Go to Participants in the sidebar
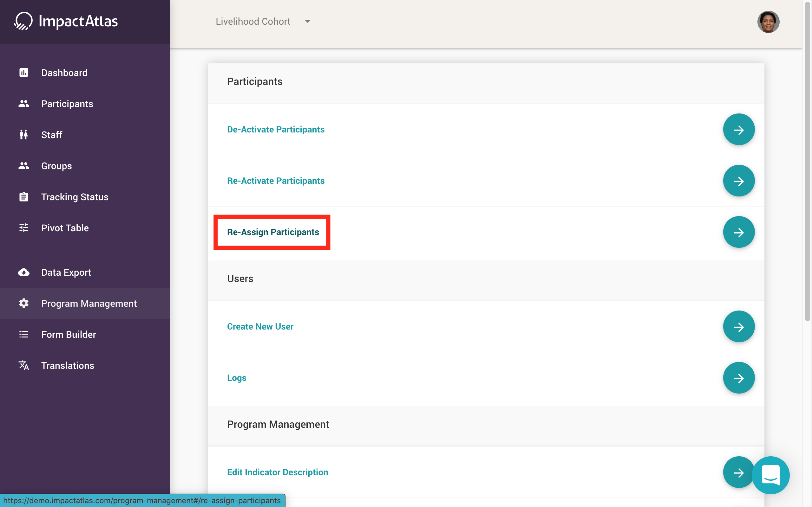Screen dimensions: 812x507 pyautogui.click(x=67, y=104)
